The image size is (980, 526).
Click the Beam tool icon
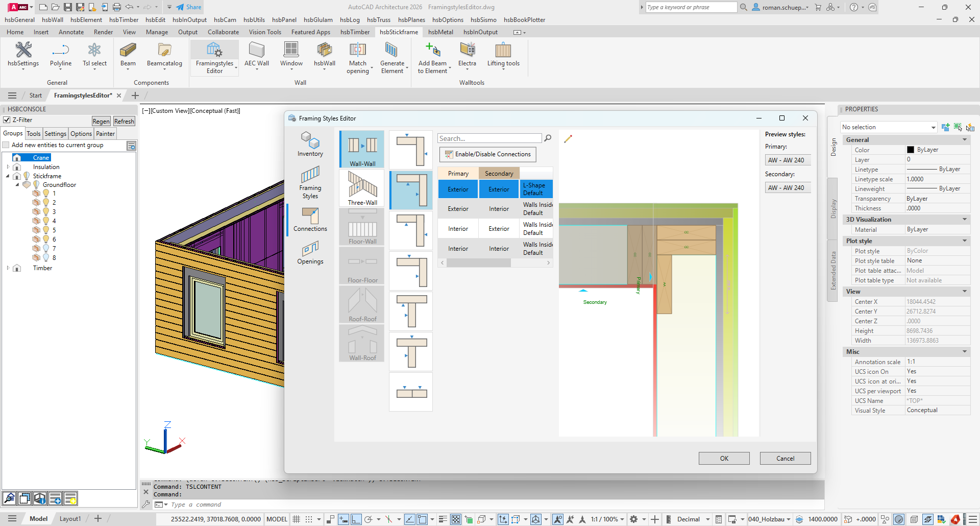[128, 55]
